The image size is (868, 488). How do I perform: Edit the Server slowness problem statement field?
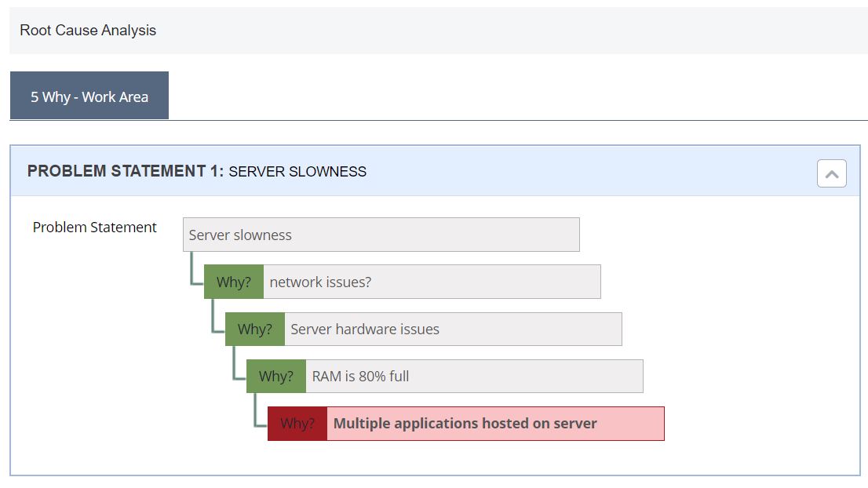pos(381,235)
